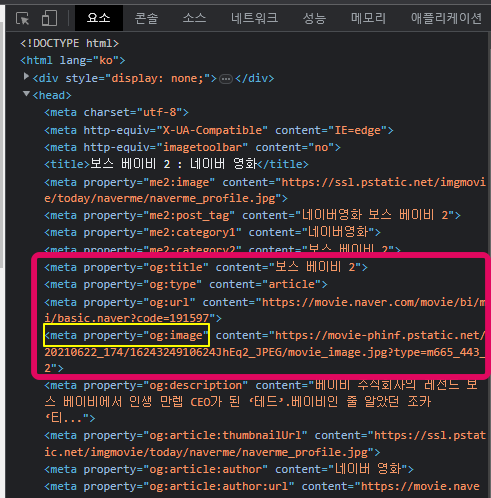This screenshot has width=491, height=498.
Task: Select the og:url meta property
Action: point(120,302)
